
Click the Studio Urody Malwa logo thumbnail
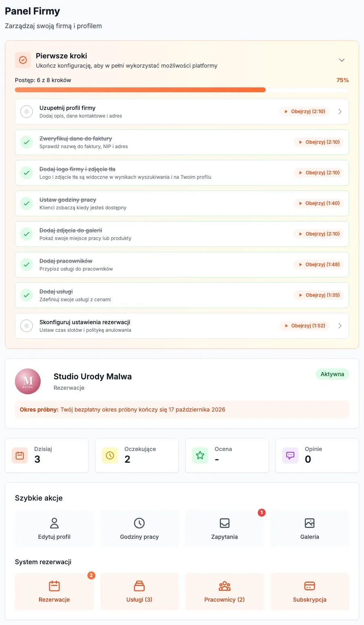tap(28, 381)
